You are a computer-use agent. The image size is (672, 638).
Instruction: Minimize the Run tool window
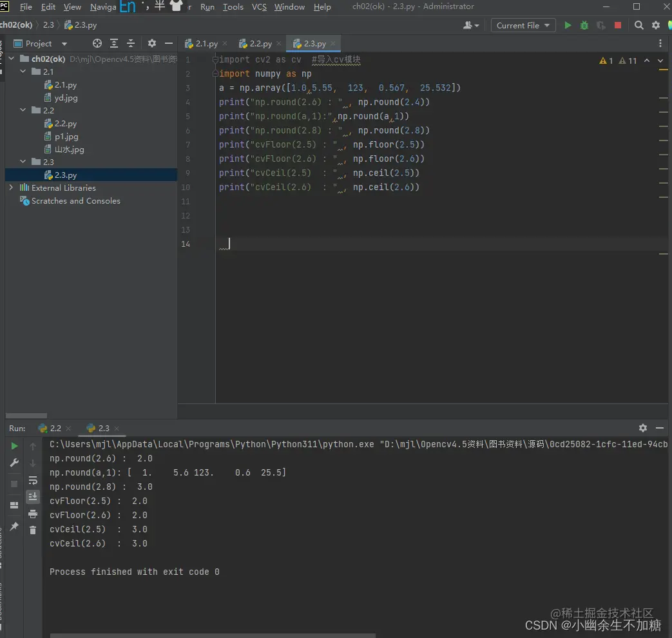pyautogui.click(x=660, y=427)
